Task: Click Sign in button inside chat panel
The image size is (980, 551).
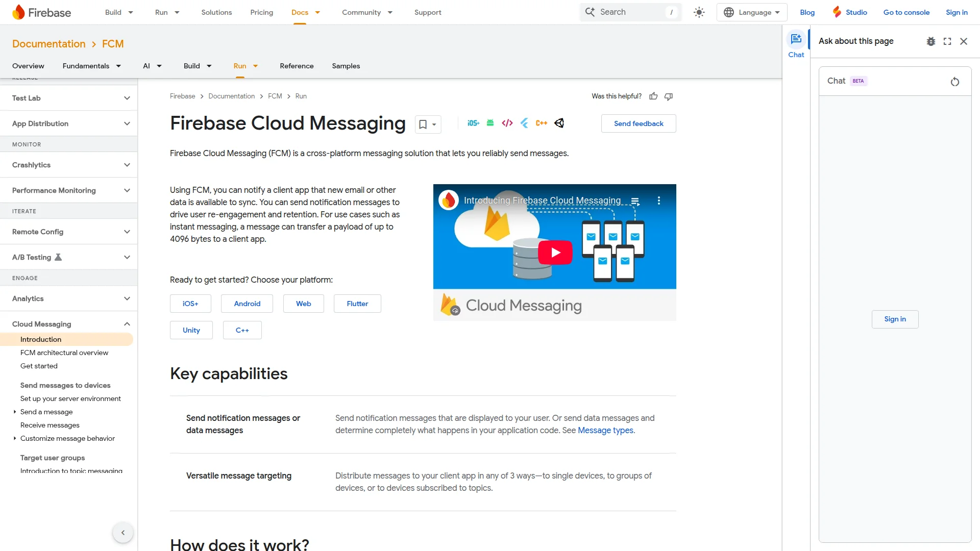Action: [x=895, y=319]
